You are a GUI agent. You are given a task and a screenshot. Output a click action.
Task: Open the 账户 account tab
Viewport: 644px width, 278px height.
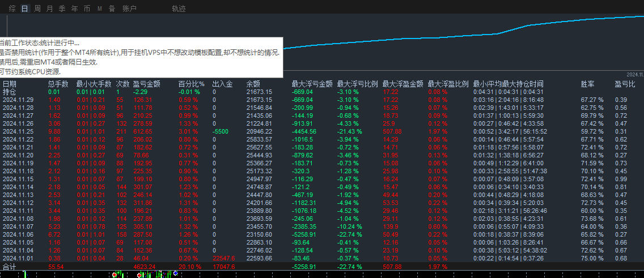[x=129, y=8]
